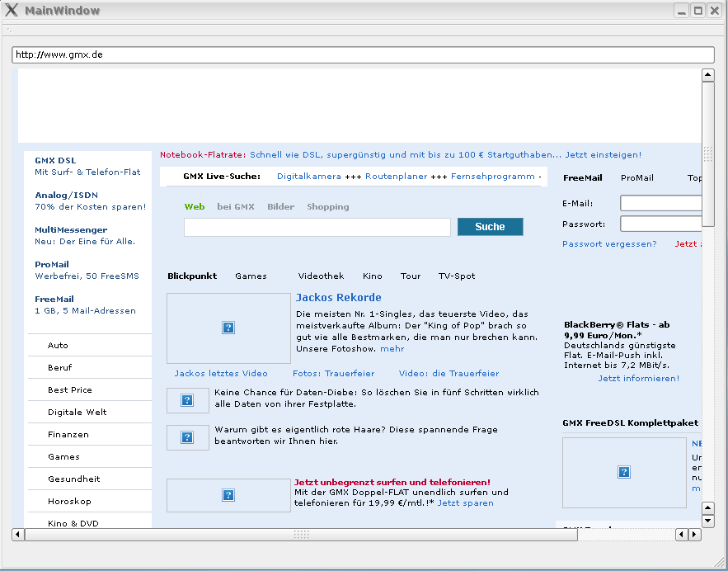Open the Kino tab

click(373, 276)
